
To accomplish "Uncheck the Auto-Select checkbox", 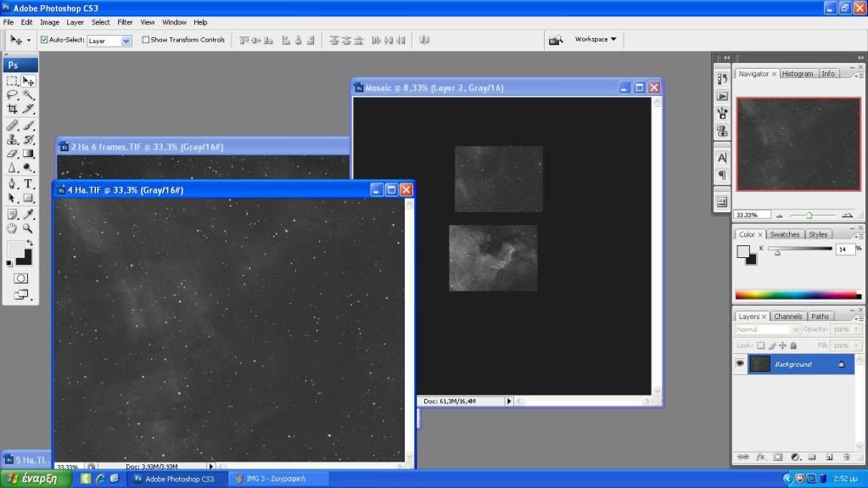I will pyautogui.click(x=44, y=40).
